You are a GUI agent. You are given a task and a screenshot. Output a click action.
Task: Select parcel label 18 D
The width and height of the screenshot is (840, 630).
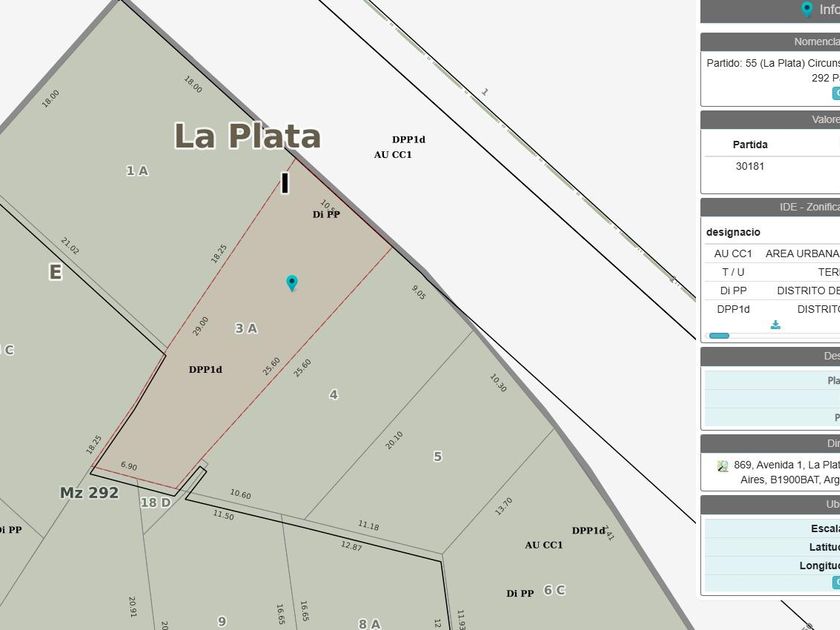click(155, 502)
